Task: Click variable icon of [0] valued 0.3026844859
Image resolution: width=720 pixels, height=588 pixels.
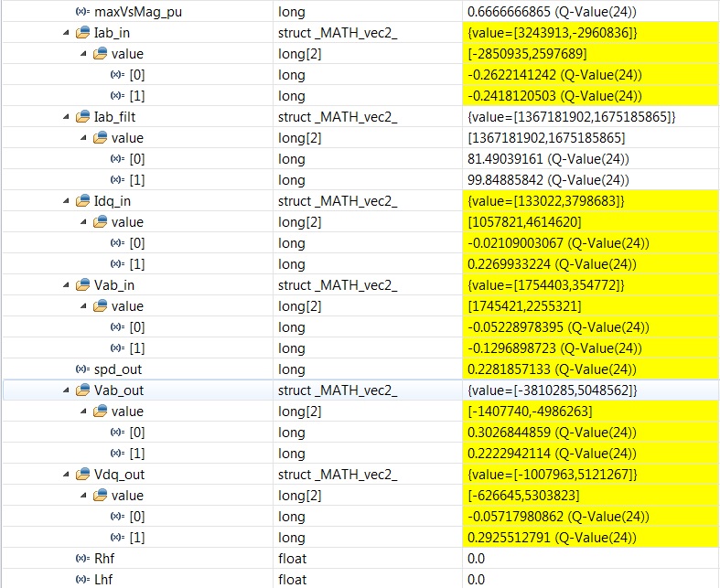Action: click(x=117, y=433)
